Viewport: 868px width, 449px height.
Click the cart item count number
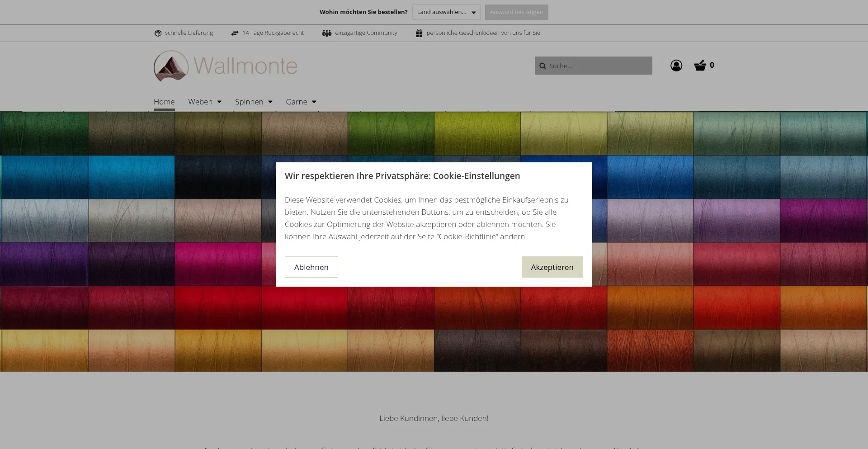point(712,65)
